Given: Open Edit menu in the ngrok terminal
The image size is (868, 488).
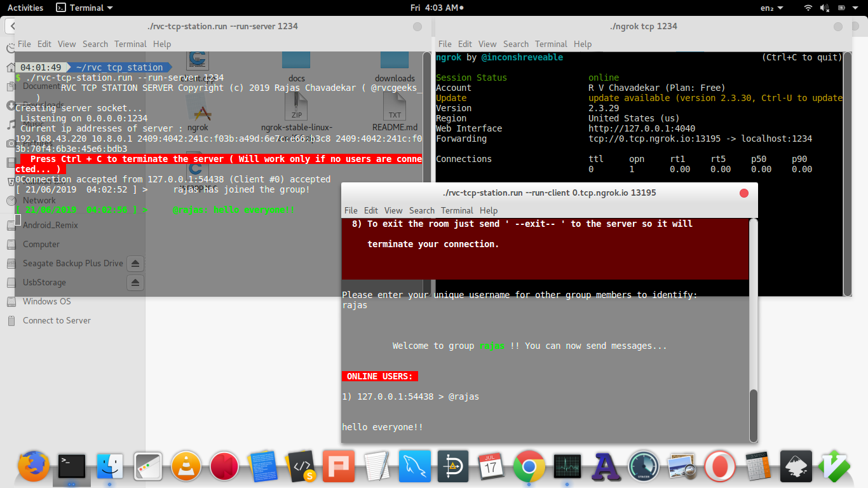Looking at the screenshot, I should click(465, 44).
